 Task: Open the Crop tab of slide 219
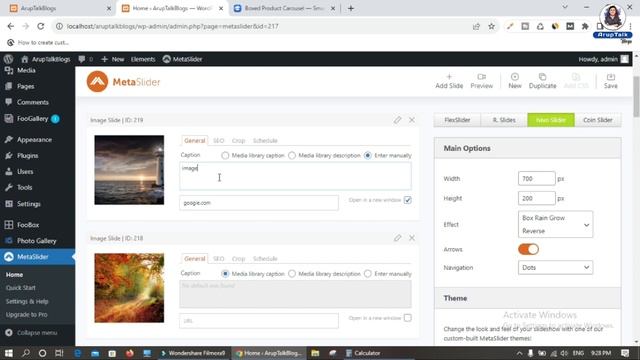coord(238,140)
